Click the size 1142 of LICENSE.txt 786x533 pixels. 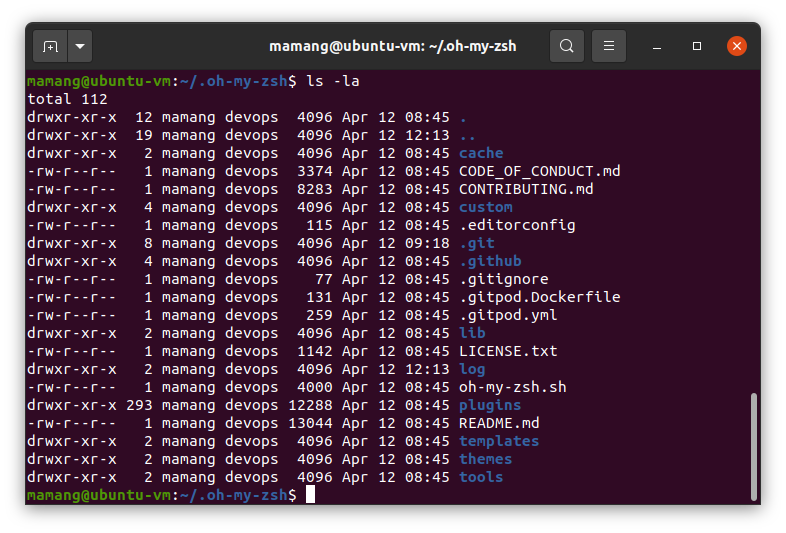(x=315, y=351)
